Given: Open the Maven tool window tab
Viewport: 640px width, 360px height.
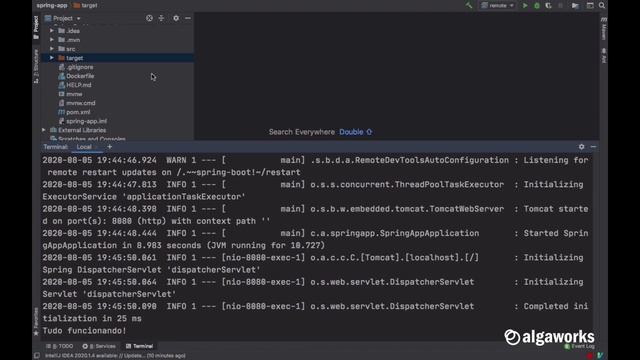Looking at the screenshot, I should click(604, 29).
